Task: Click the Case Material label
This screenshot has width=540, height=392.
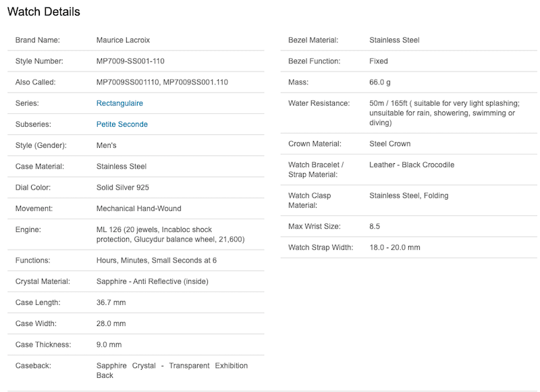Action: (x=40, y=167)
